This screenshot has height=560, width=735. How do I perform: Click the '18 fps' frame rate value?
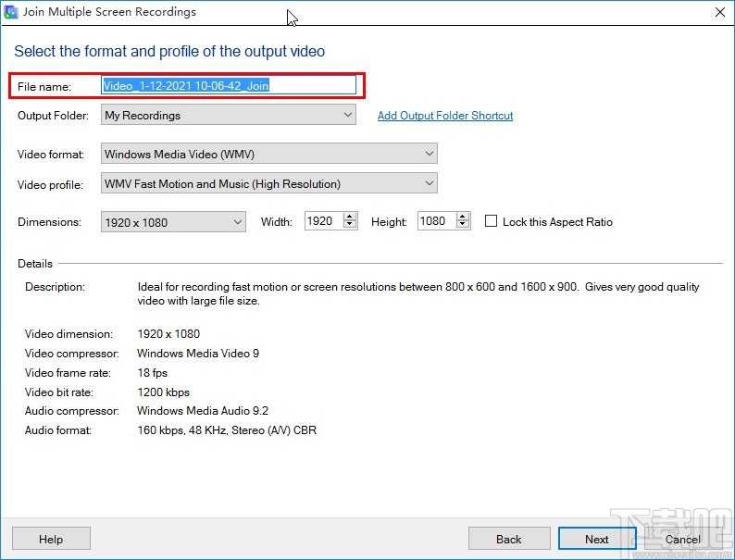(153, 373)
